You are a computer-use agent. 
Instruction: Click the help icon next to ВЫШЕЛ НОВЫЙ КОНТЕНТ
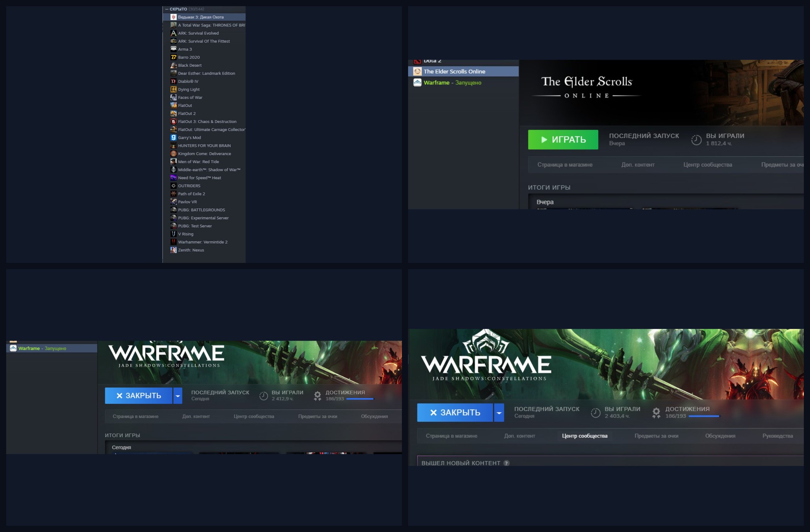506,463
